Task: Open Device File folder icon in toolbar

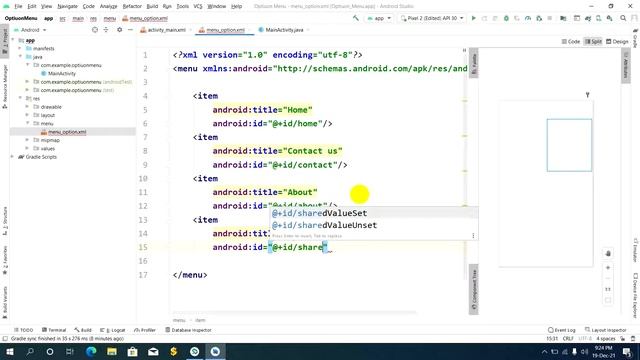Action: pyautogui.click(x=563, y=18)
